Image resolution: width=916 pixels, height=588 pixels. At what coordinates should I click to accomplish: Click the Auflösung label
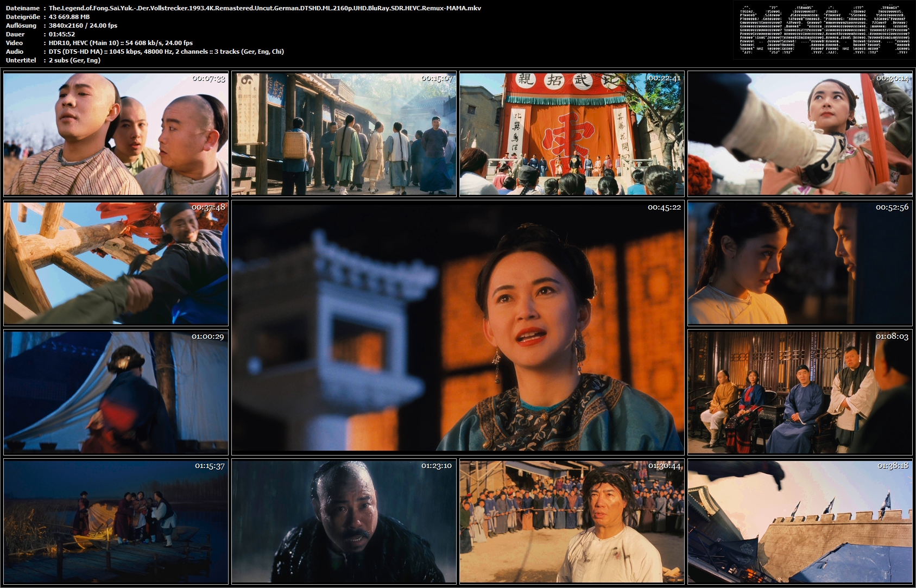click(21, 26)
